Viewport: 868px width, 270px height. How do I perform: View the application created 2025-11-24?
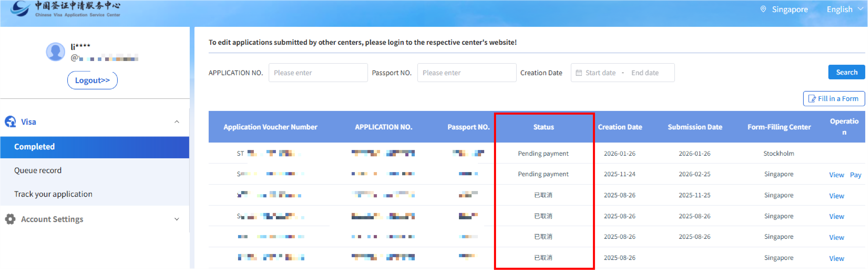(836, 175)
